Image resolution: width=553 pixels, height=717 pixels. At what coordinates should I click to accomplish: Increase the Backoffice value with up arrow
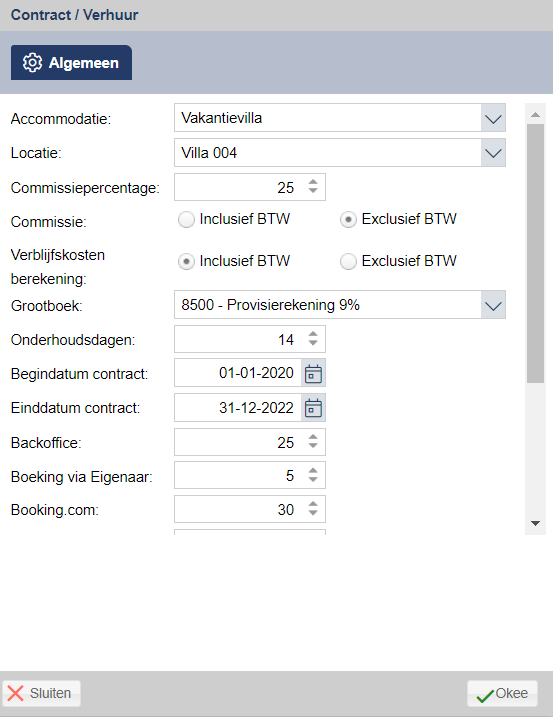313,437
